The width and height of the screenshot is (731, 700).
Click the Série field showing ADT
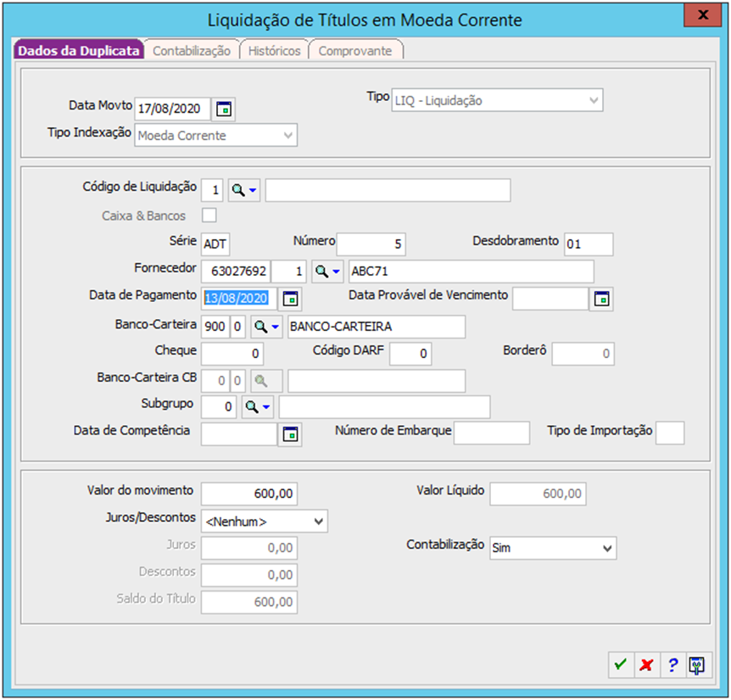point(215,244)
